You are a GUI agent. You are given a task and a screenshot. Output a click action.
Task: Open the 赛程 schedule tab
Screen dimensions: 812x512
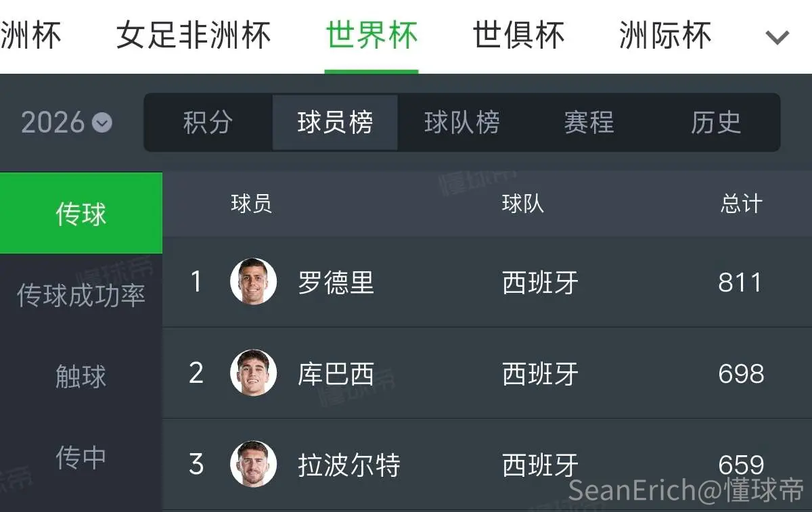click(589, 122)
